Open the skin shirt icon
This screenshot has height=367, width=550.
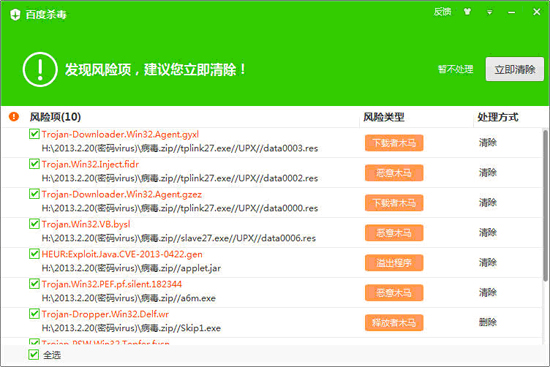click(x=467, y=12)
